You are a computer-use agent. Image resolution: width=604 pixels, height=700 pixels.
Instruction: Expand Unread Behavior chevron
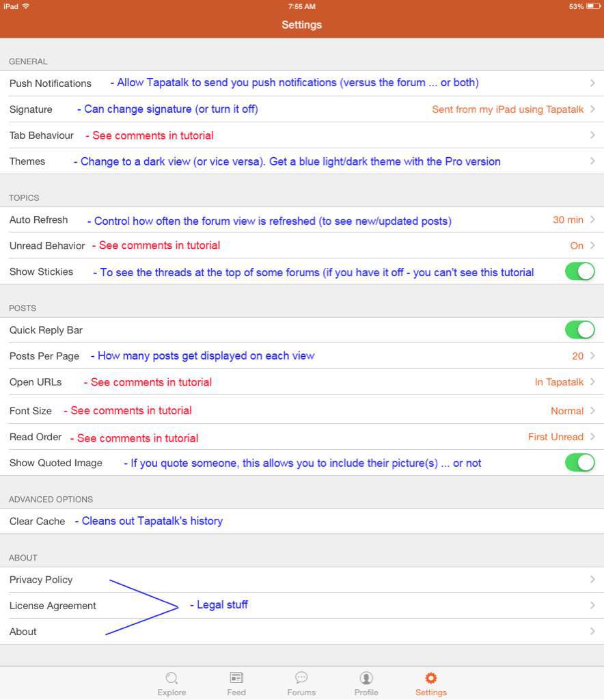point(592,245)
